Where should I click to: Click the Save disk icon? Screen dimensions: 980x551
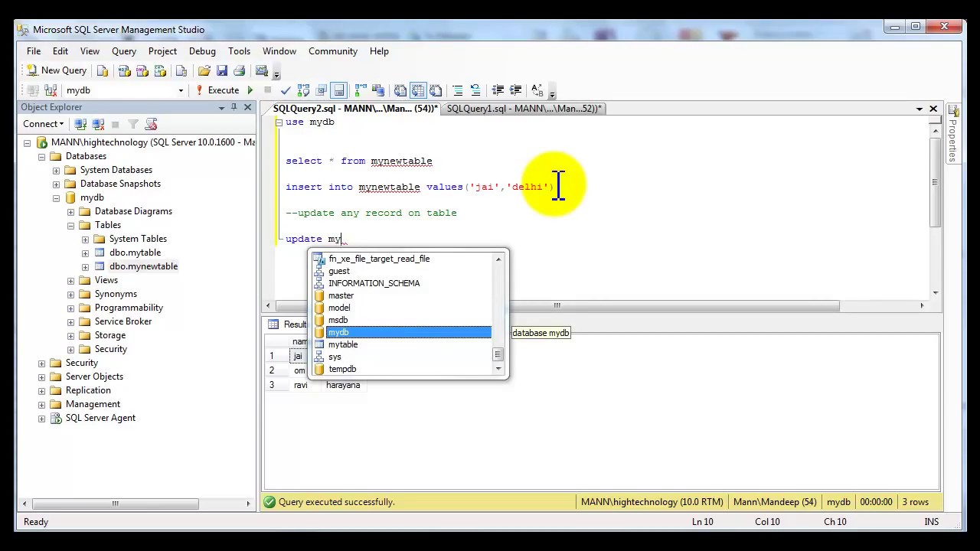tap(221, 70)
